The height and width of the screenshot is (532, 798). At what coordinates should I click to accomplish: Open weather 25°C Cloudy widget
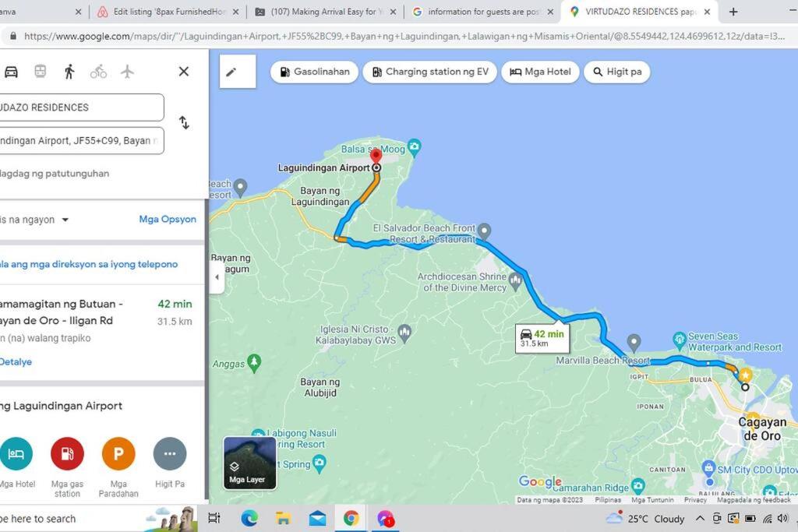click(x=644, y=518)
